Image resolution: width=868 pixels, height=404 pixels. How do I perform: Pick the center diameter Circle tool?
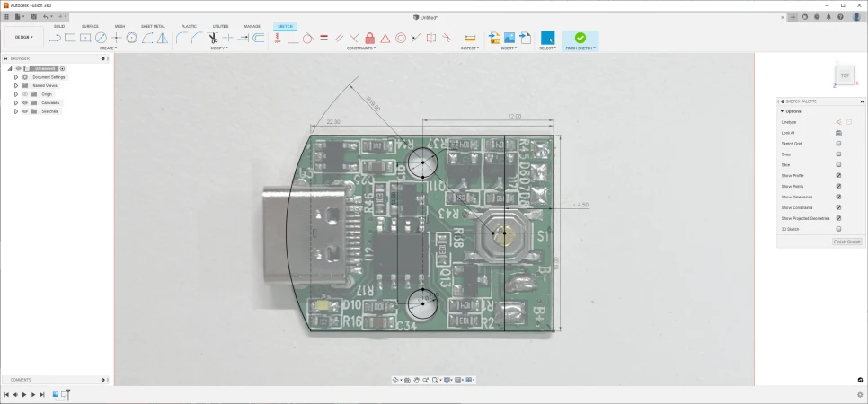[101, 38]
